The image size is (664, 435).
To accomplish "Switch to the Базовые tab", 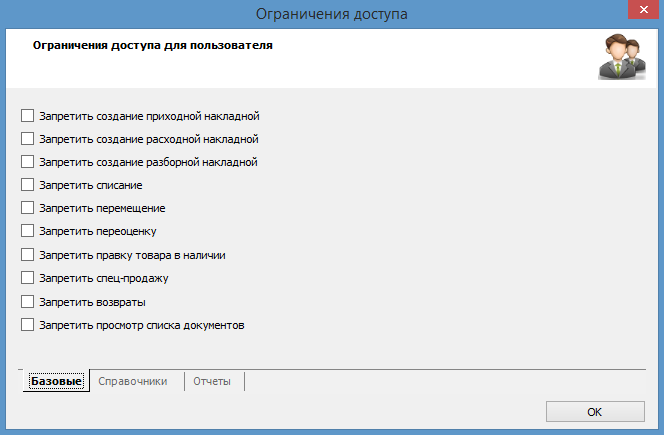I will [56, 382].
